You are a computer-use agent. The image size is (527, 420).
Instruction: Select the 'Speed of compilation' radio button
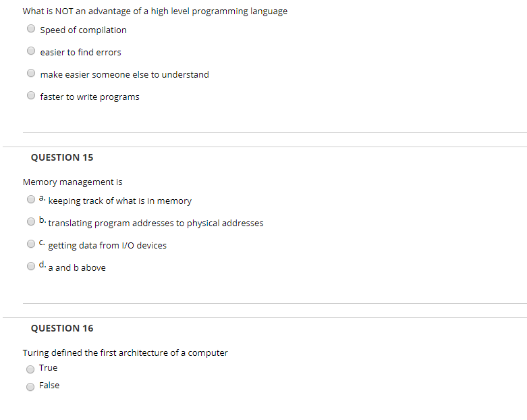[x=31, y=28]
